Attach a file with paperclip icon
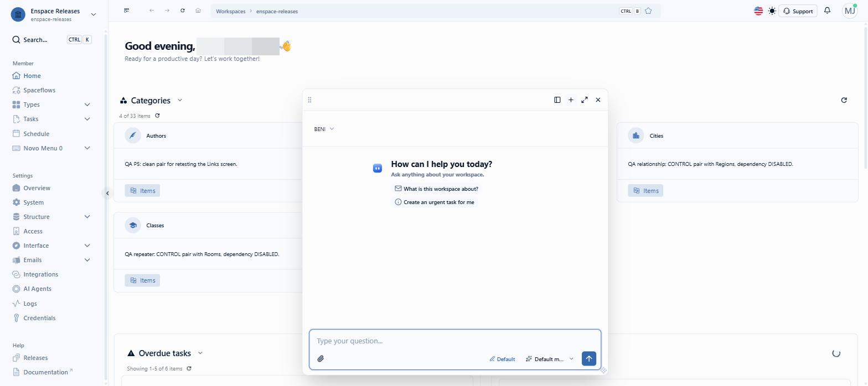This screenshot has width=868, height=386. [321, 359]
